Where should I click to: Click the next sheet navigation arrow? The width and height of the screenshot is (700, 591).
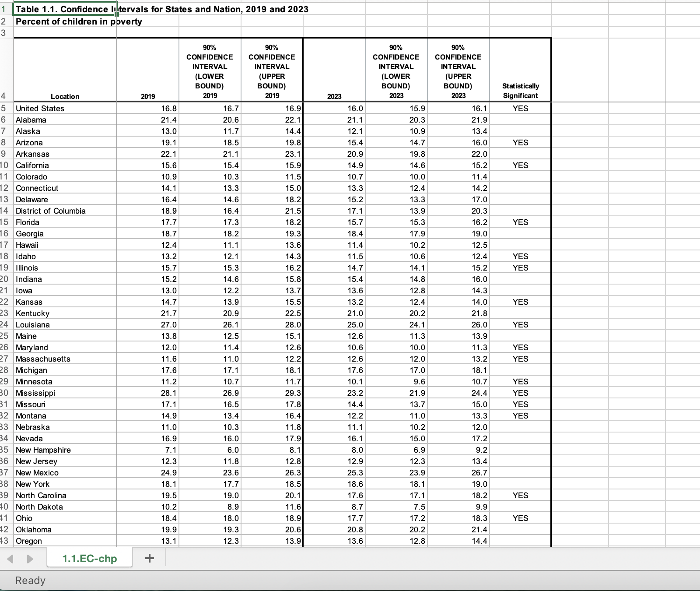[x=30, y=559]
